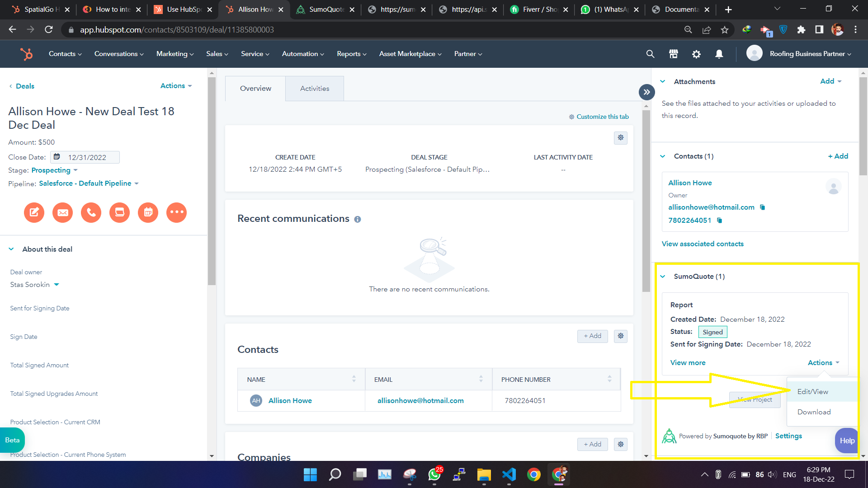Edit the close date field
The width and height of the screenshot is (868, 488).
[85, 157]
